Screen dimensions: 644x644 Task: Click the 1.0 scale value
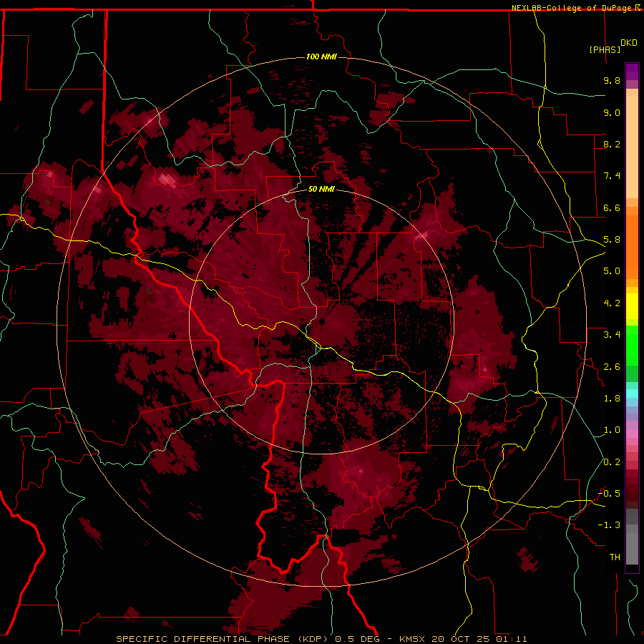pyautogui.click(x=612, y=430)
